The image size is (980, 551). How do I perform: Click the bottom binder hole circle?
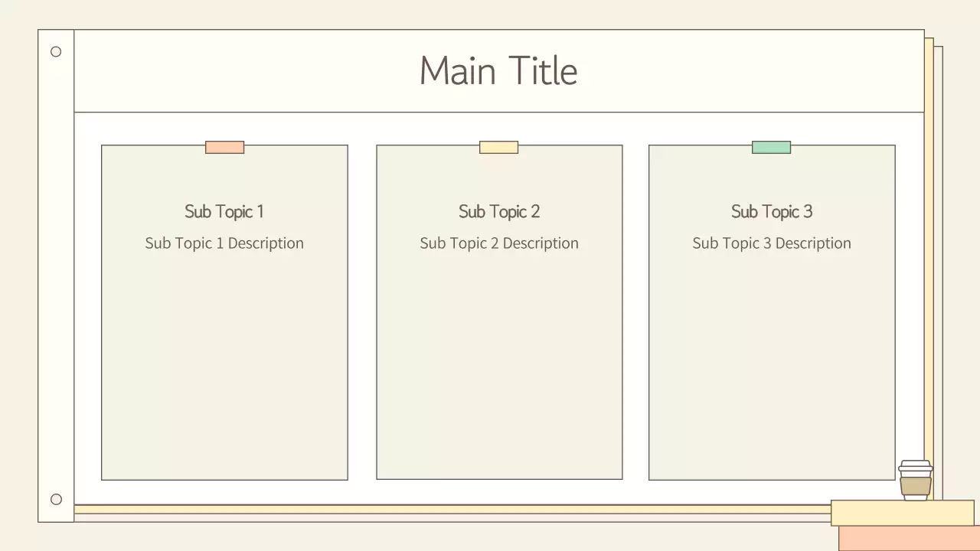[x=56, y=500]
